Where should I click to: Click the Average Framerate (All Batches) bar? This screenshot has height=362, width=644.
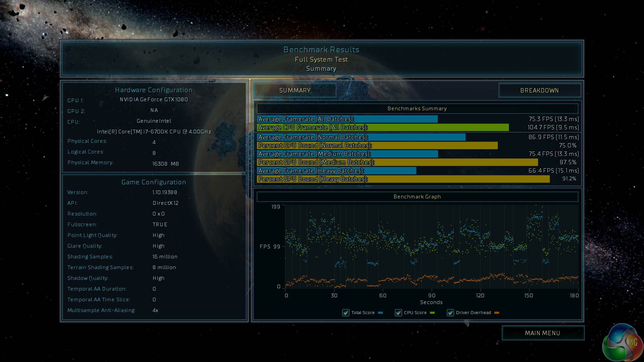347,119
